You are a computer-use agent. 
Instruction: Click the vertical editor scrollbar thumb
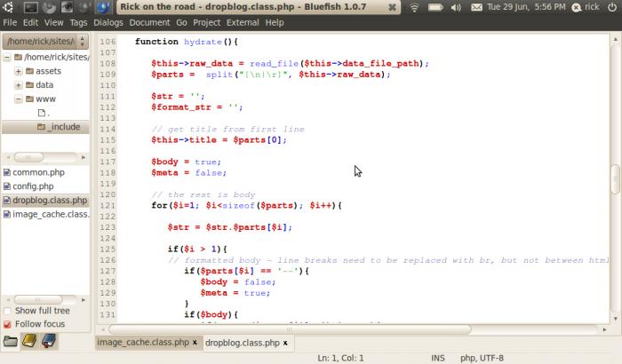(615, 179)
